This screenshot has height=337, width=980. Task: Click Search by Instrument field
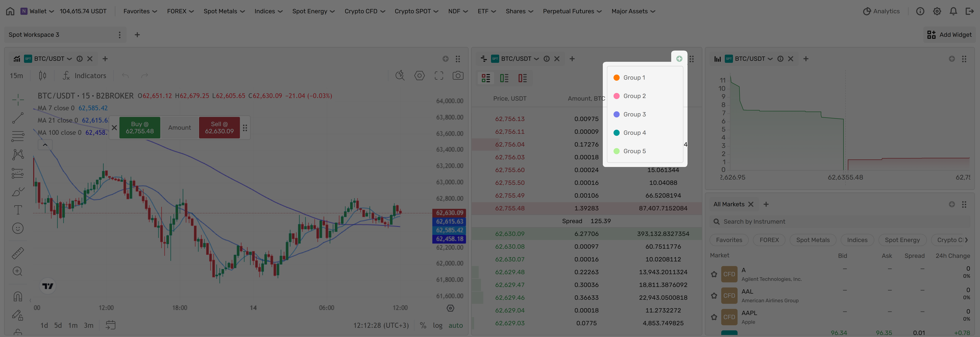tap(840, 221)
